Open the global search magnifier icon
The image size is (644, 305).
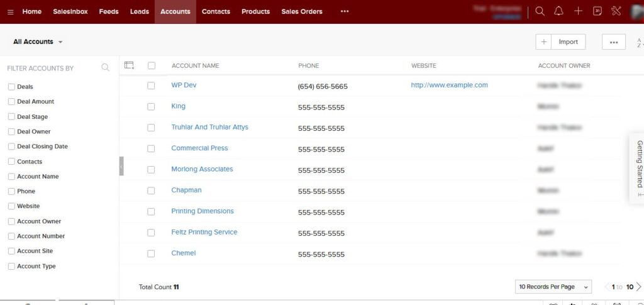[540, 11]
